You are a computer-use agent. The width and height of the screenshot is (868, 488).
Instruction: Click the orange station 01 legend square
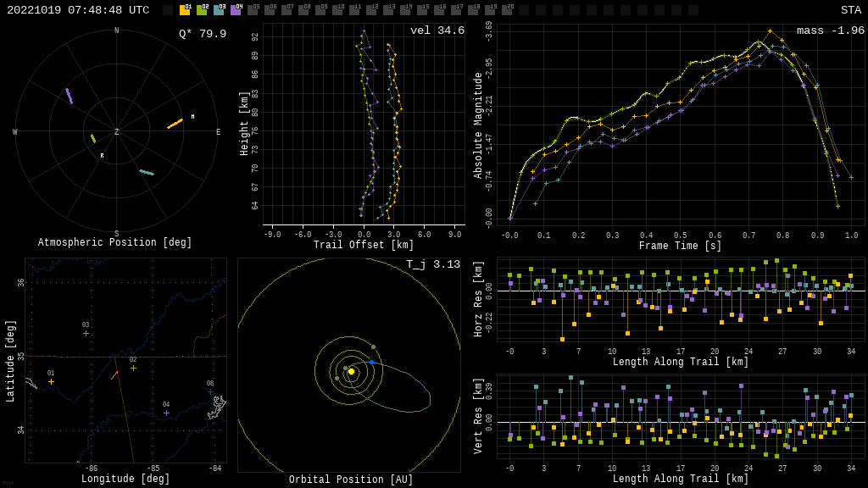(x=185, y=10)
